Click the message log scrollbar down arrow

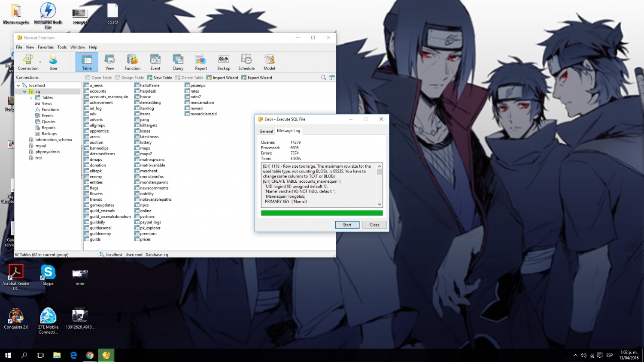click(380, 205)
